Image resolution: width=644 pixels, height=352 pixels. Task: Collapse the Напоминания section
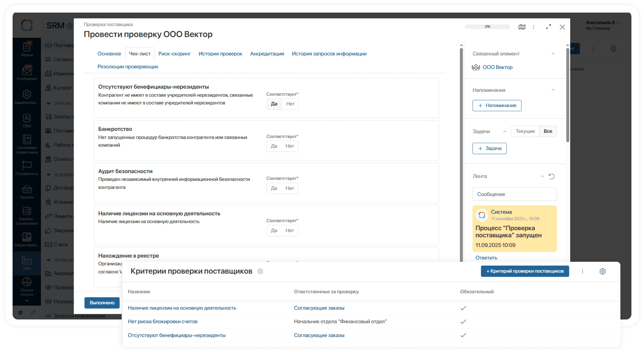(553, 90)
